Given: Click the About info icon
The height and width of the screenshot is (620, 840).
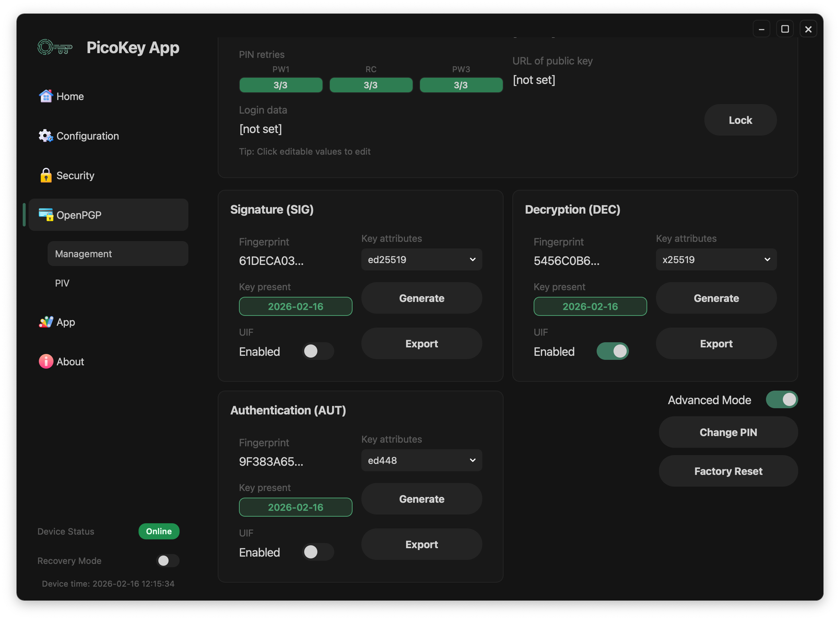Looking at the screenshot, I should pyautogui.click(x=46, y=361).
